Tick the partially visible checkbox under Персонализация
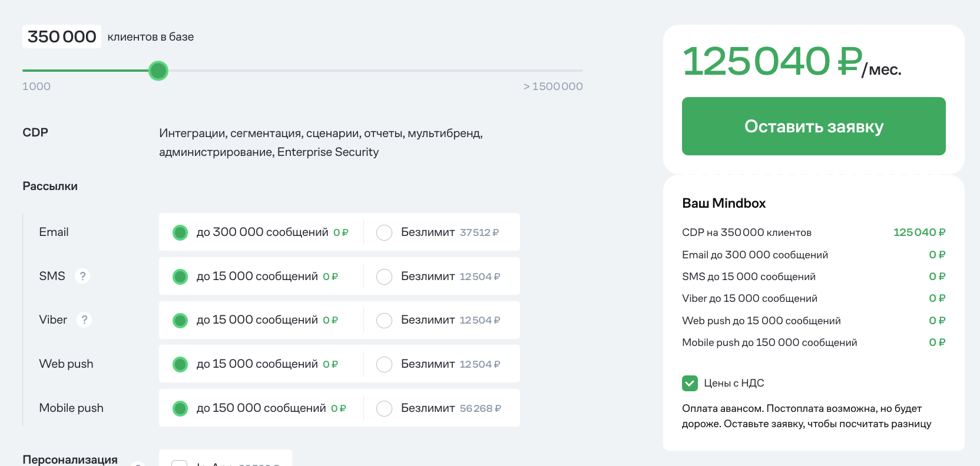This screenshot has height=466, width=980. coord(179,463)
